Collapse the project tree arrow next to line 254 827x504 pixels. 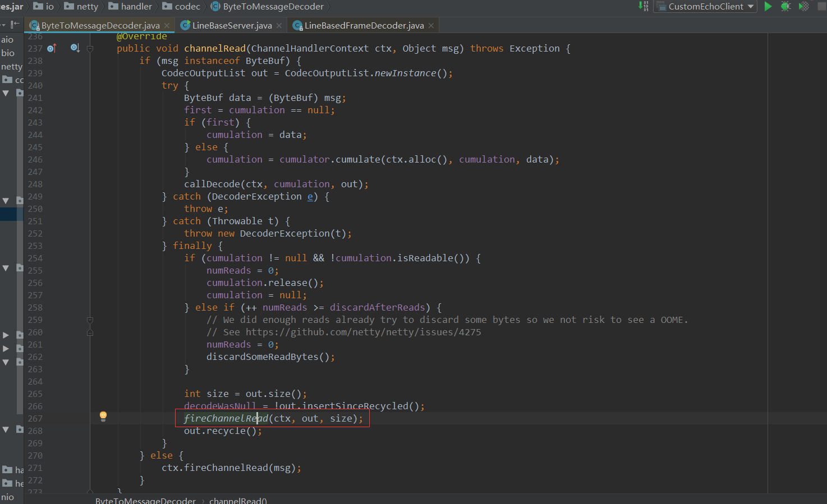(6, 268)
